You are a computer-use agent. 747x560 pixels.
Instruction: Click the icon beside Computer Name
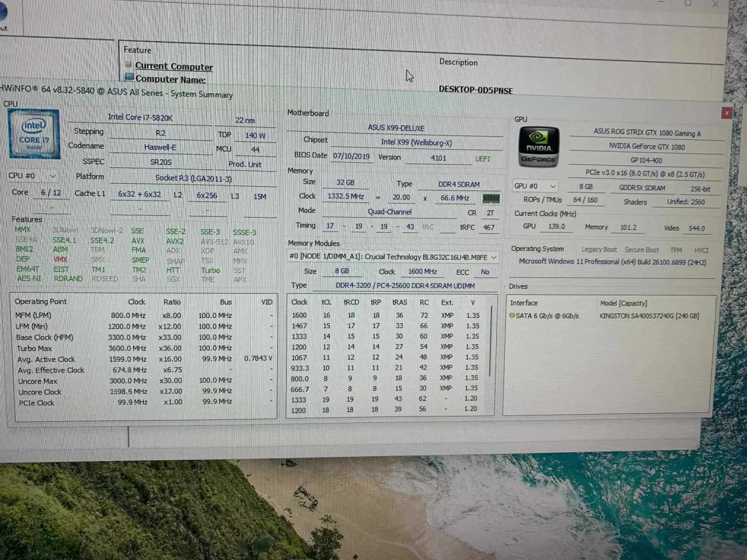[x=129, y=77]
